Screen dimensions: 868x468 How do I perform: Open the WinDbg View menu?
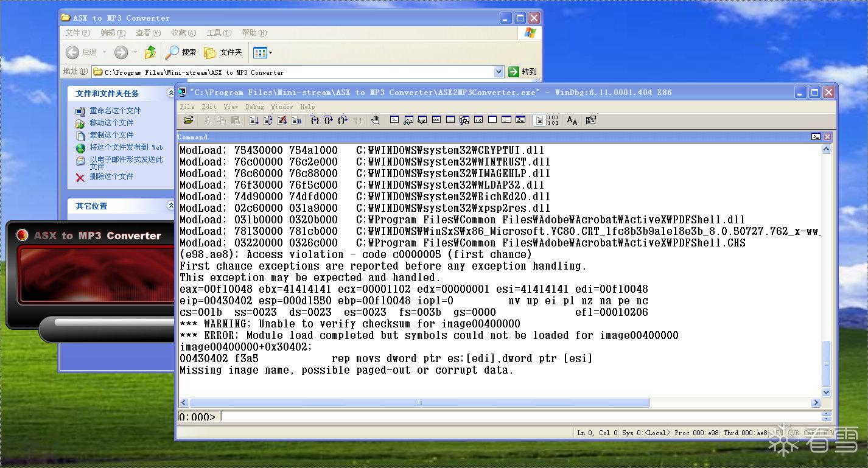pos(231,107)
